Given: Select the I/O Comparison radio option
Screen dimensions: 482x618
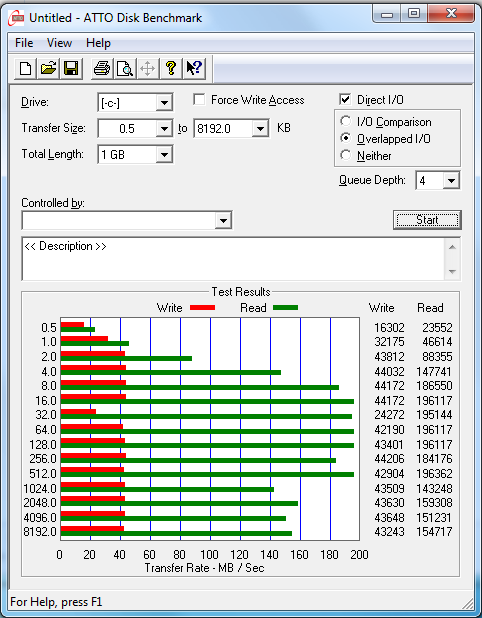Looking at the screenshot, I should (346, 121).
